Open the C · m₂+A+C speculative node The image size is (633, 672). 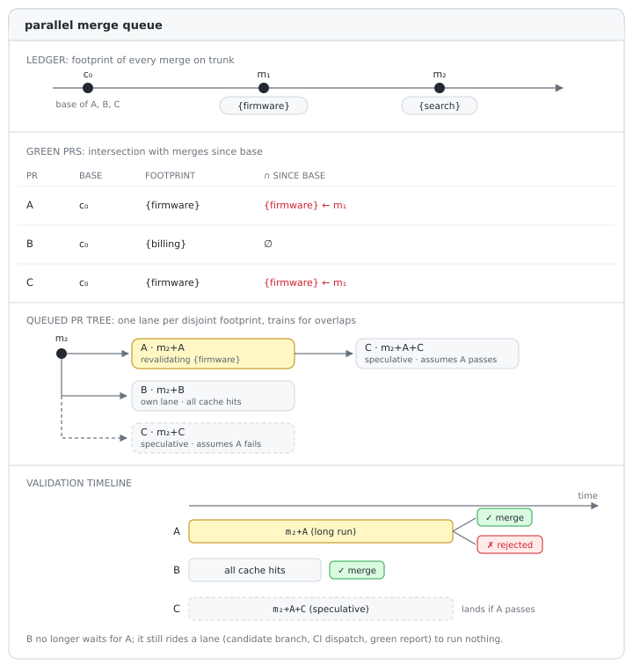coord(437,354)
